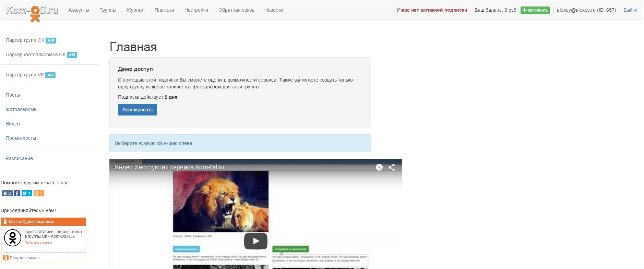This screenshot has height=269, width=644.
Task: Click the round Odnoklassniki group avatar
Action: [13, 237]
